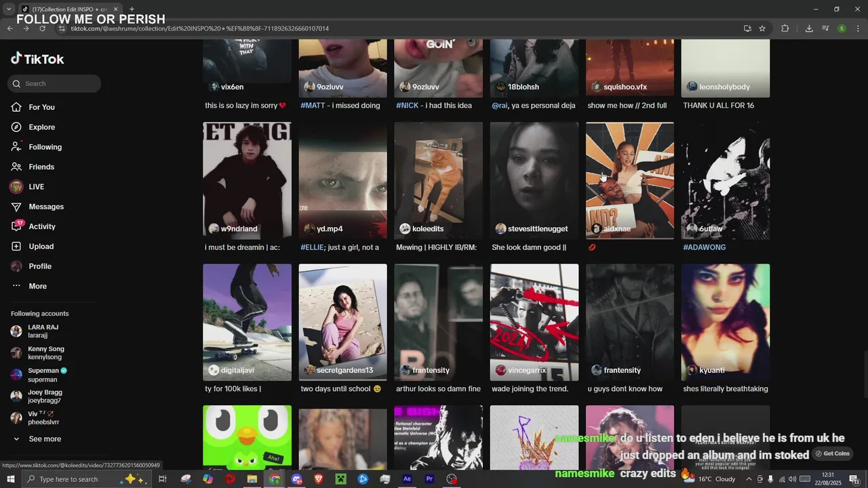Click the TikTok search field
Screen dimensions: 868x488
(x=55, y=83)
